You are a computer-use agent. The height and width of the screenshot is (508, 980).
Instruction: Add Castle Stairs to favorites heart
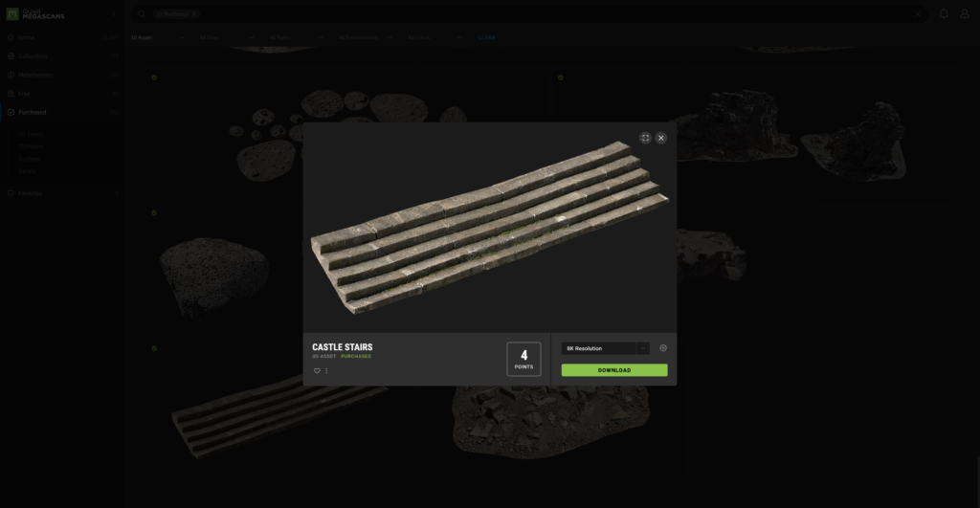(317, 370)
